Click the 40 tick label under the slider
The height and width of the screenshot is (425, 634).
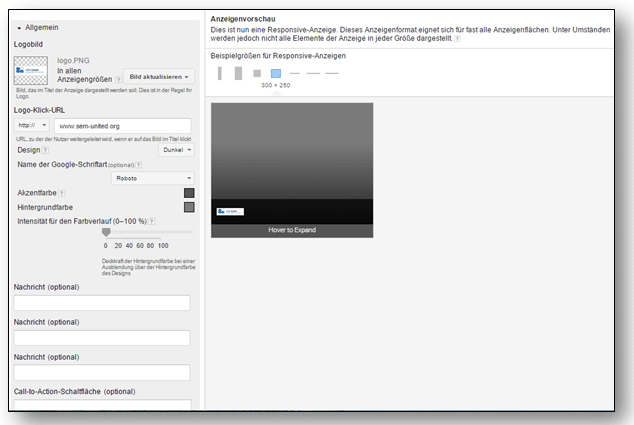pos(129,245)
